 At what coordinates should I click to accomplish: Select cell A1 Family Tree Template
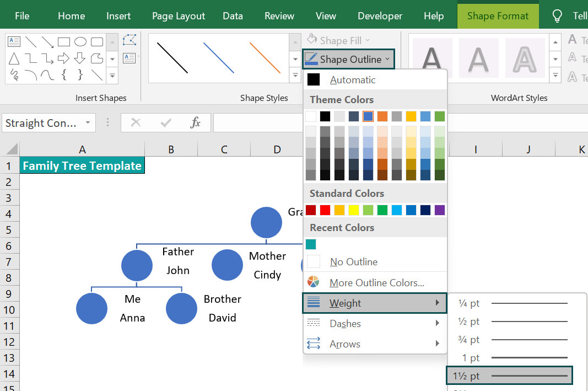[82, 165]
